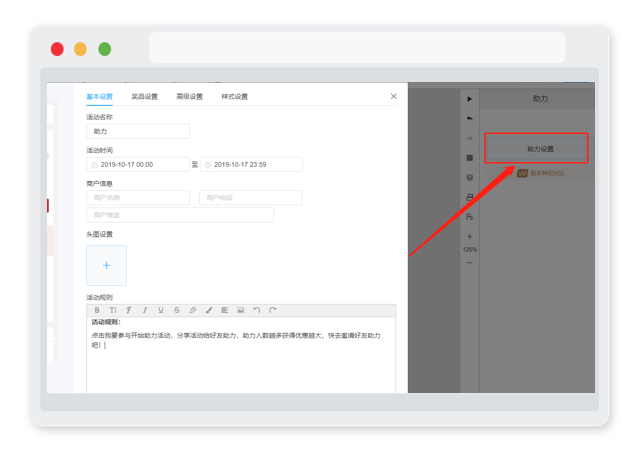Image resolution: width=640 pixels, height=450 pixels.
Task: Zoom in with the plus icon
Action: coord(469,236)
